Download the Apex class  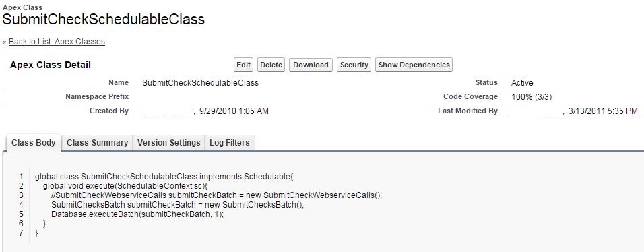311,65
